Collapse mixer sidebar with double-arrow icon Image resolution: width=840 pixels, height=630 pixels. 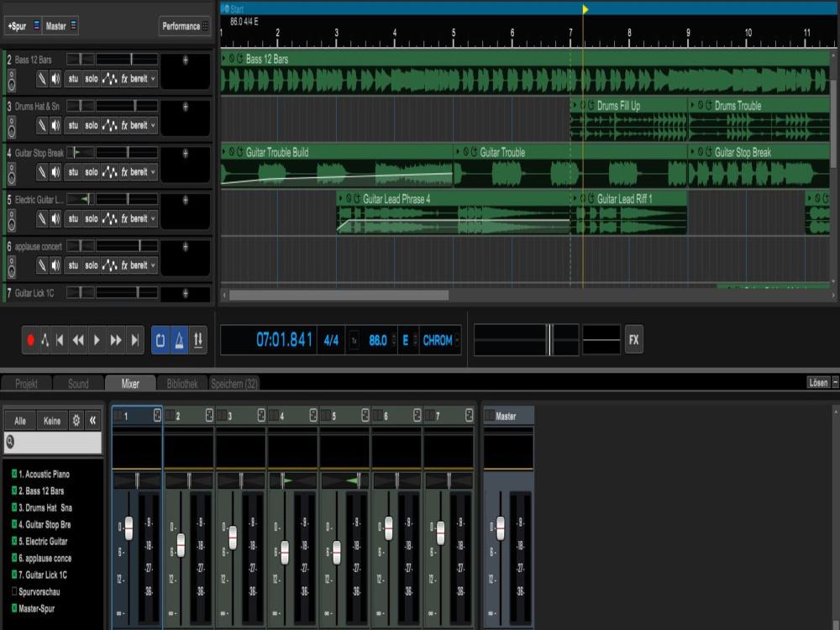point(92,421)
